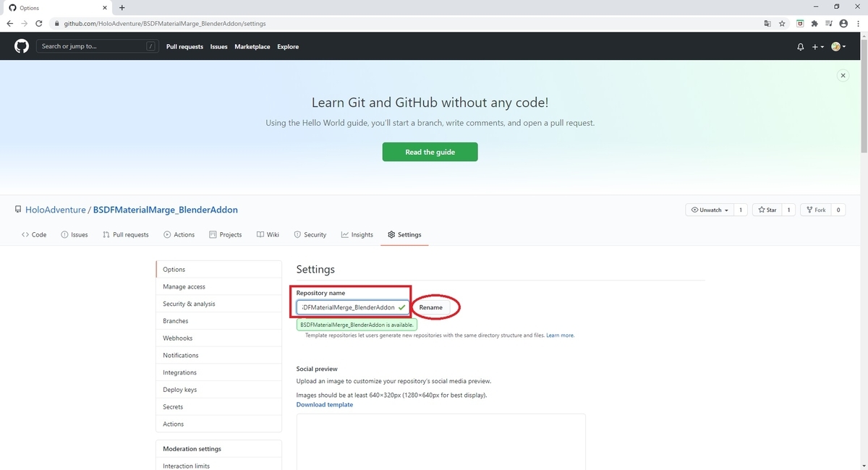The height and width of the screenshot is (470, 868).
Task: Star the repository
Action: pos(767,210)
